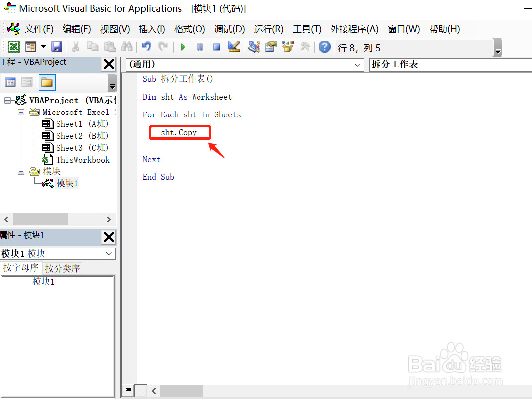The width and height of the screenshot is (532, 399).
Task: Open 外接程序(A) menu
Action: tap(354, 29)
